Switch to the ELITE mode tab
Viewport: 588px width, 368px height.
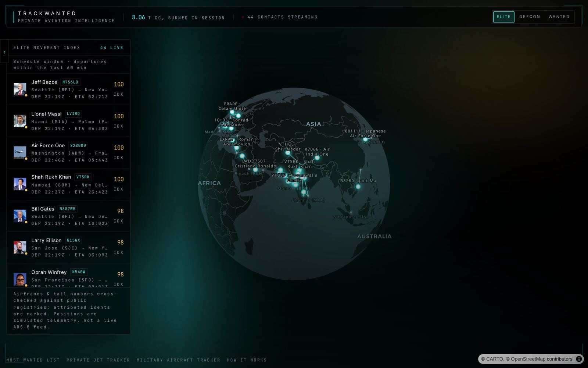pos(503,17)
